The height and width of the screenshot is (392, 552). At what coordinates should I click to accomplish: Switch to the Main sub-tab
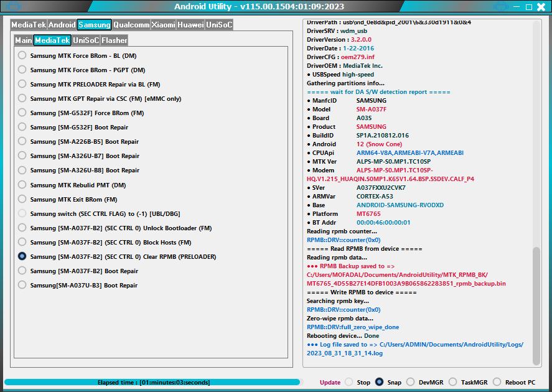[x=24, y=40]
